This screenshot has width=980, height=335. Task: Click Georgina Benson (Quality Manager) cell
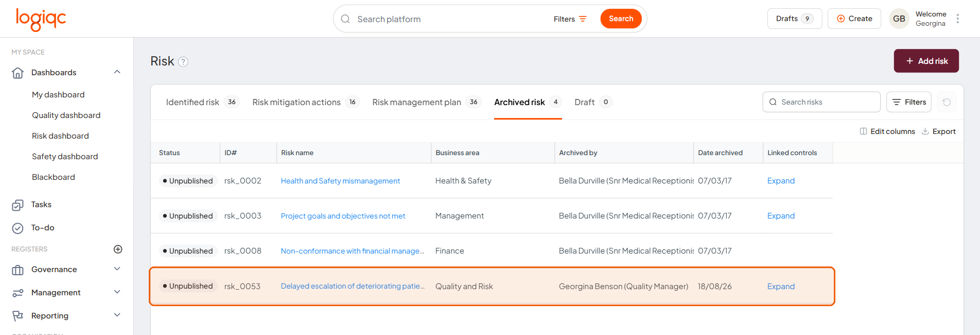click(x=623, y=287)
